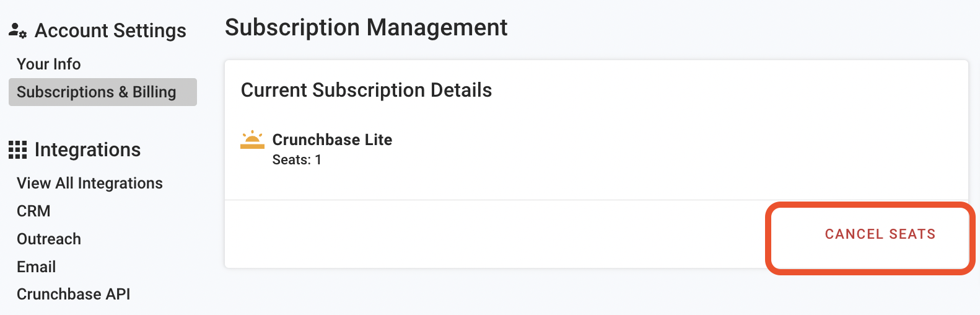Click the Seats: 1 label
Screen dimensions: 980x315
[297, 159]
